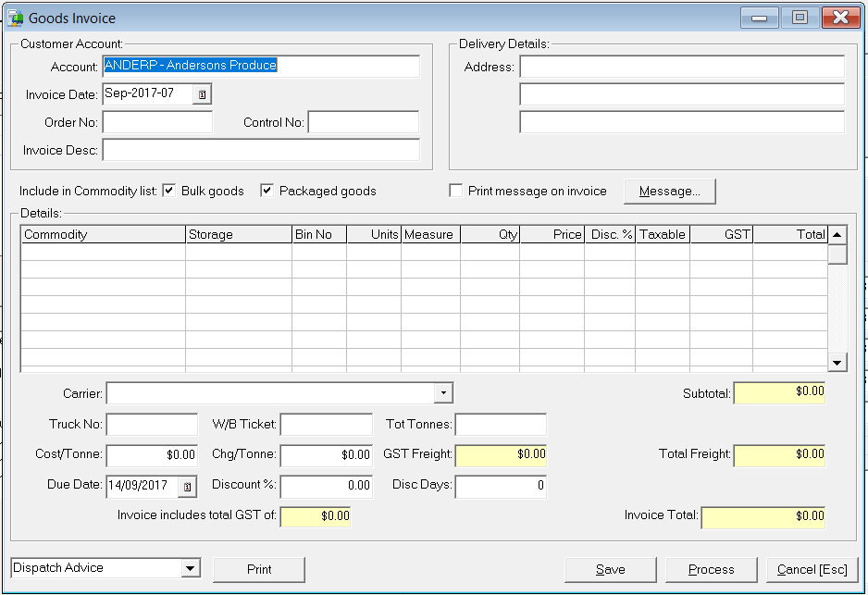Click the scrollbar thumb in details grid

(x=837, y=254)
